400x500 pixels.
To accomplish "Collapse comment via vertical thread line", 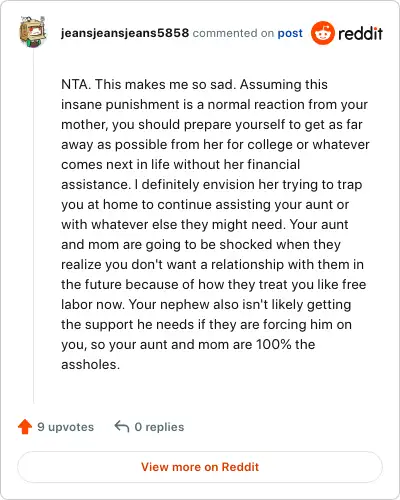I will pyautogui.click(x=33, y=227).
